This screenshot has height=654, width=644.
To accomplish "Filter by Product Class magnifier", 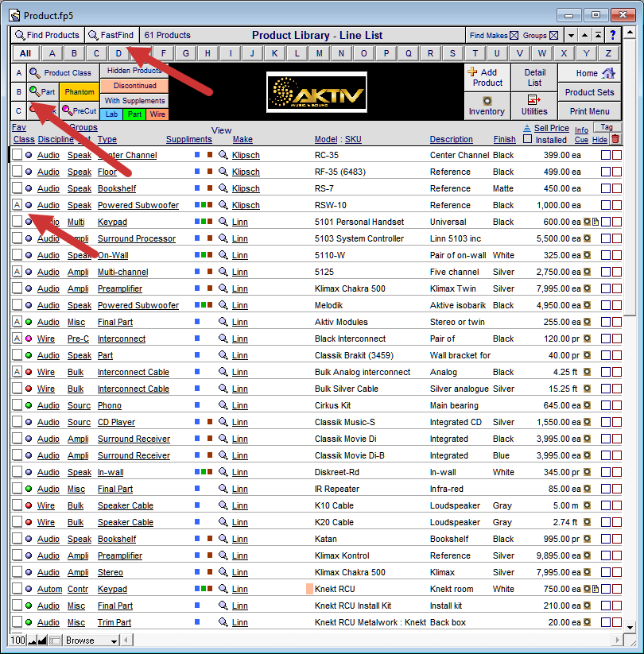I will 64,73.
